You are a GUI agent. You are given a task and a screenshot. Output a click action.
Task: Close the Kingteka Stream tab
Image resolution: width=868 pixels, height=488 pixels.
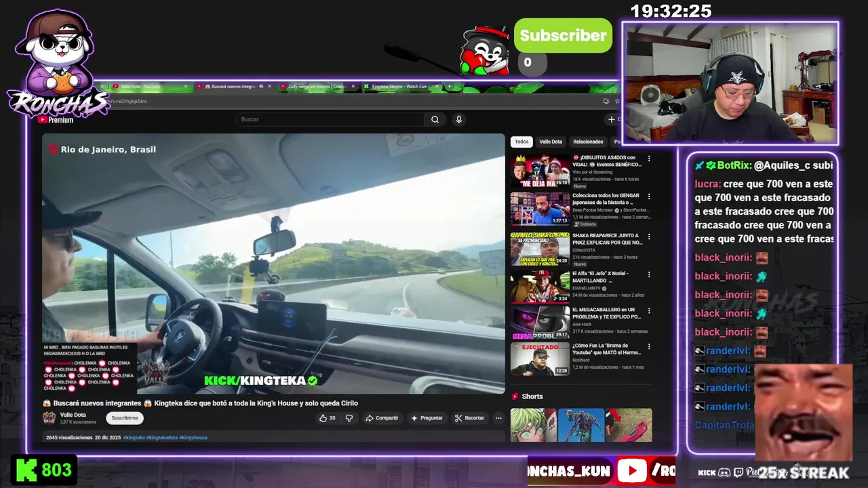pyautogui.click(x=437, y=87)
